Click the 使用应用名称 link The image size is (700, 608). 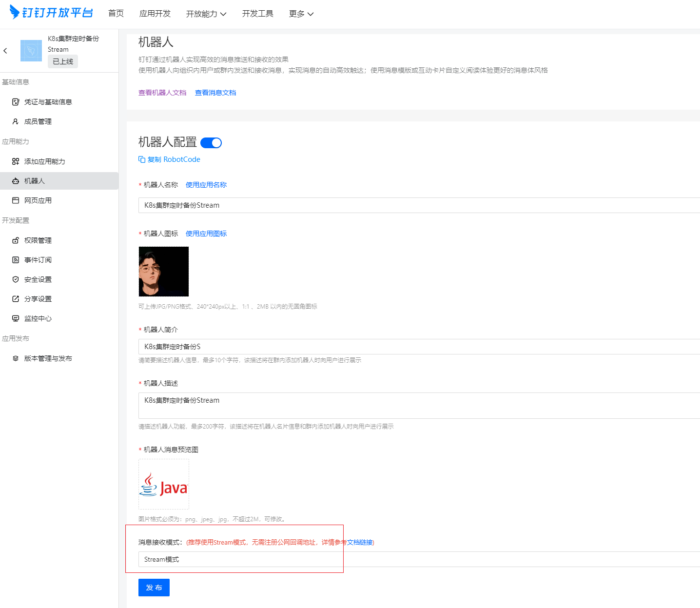pos(206,185)
